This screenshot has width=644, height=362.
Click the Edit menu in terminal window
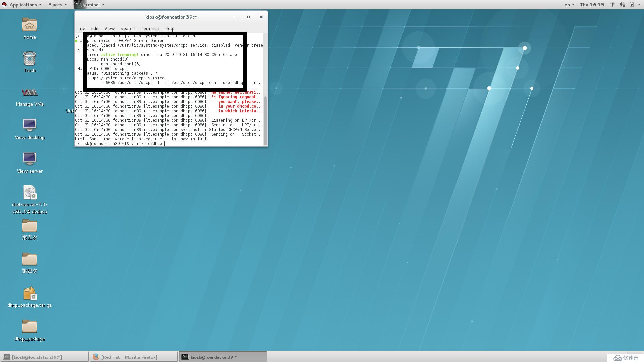pyautogui.click(x=94, y=28)
